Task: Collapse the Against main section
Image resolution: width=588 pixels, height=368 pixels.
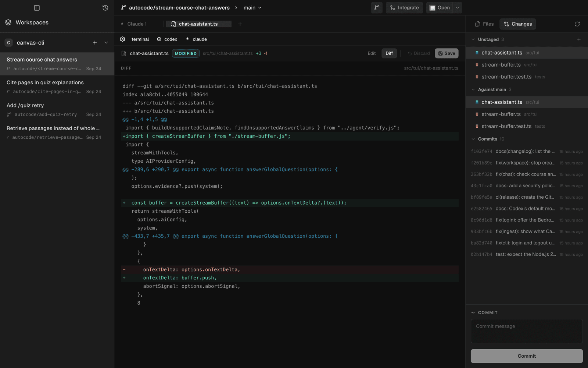Action: pyautogui.click(x=473, y=89)
